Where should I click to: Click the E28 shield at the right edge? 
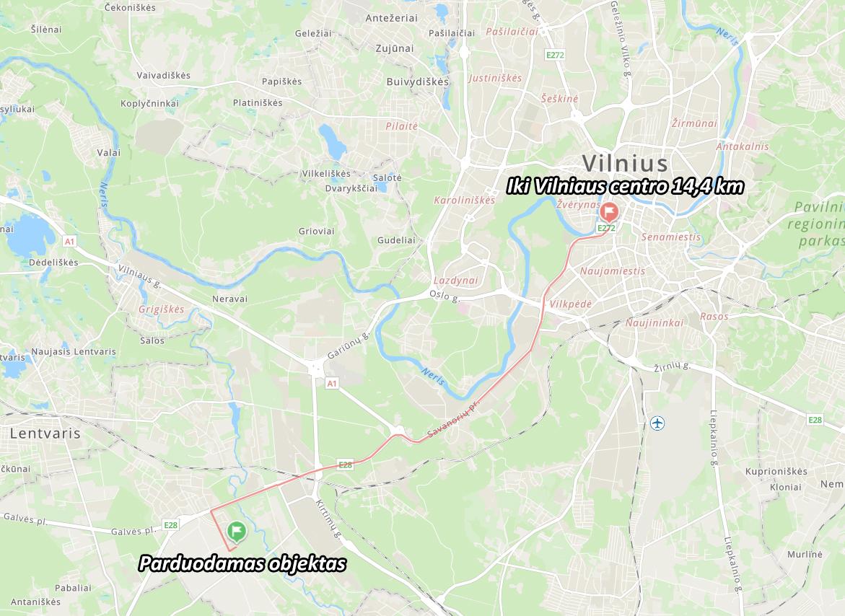815,420
